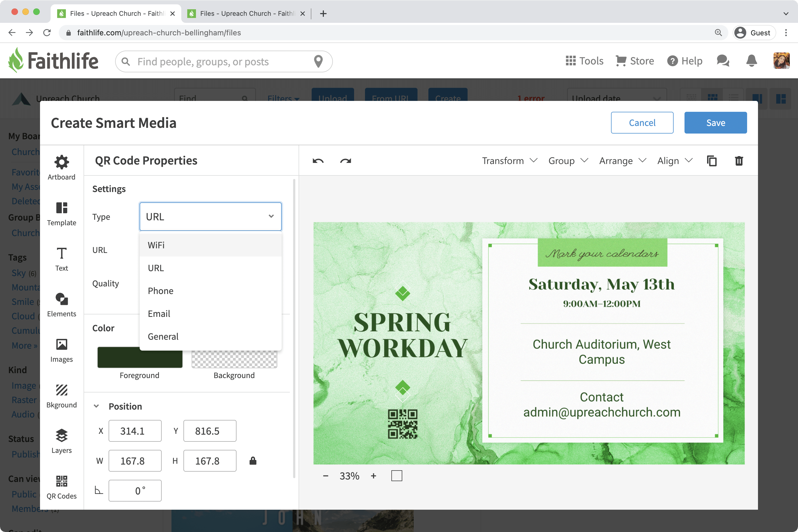Choose Email from type list

click(210, 314)
